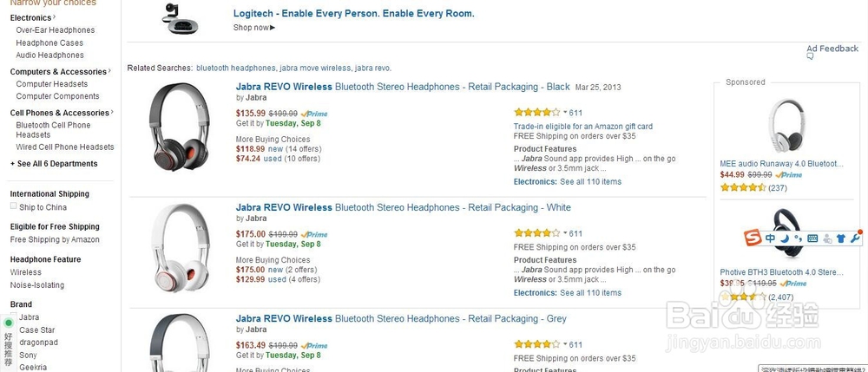Click the moon icon on IME bar

(785, 238)
